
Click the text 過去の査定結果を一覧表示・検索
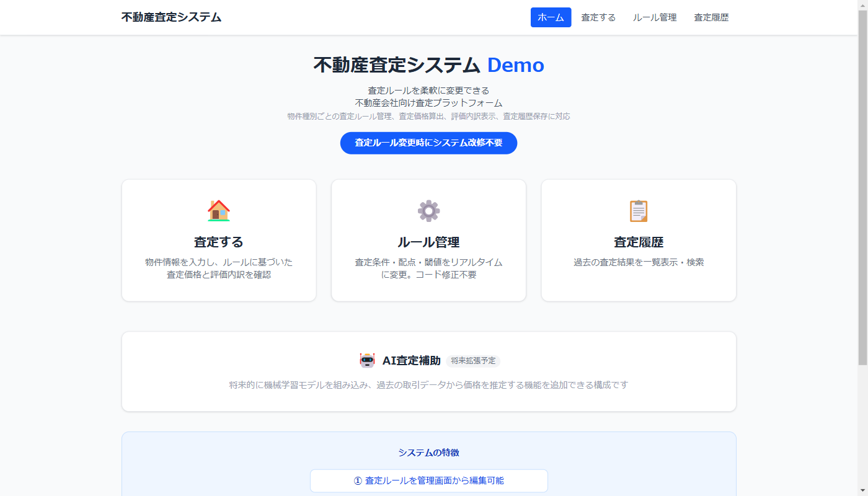coord(639,262)
